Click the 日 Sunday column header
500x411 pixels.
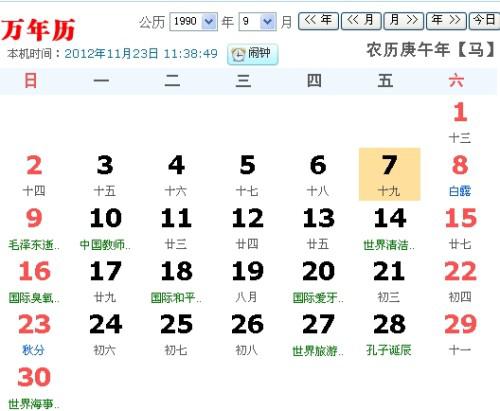pos(31,81)
